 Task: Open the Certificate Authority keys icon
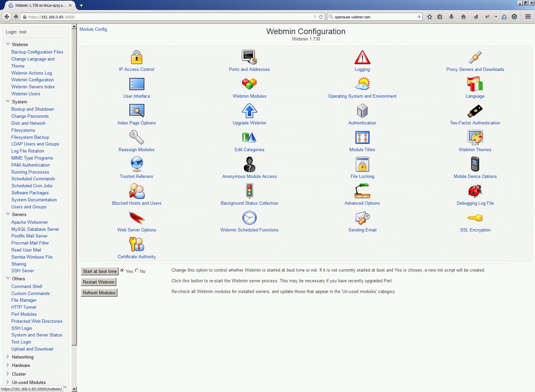click(x=136, y=244)
